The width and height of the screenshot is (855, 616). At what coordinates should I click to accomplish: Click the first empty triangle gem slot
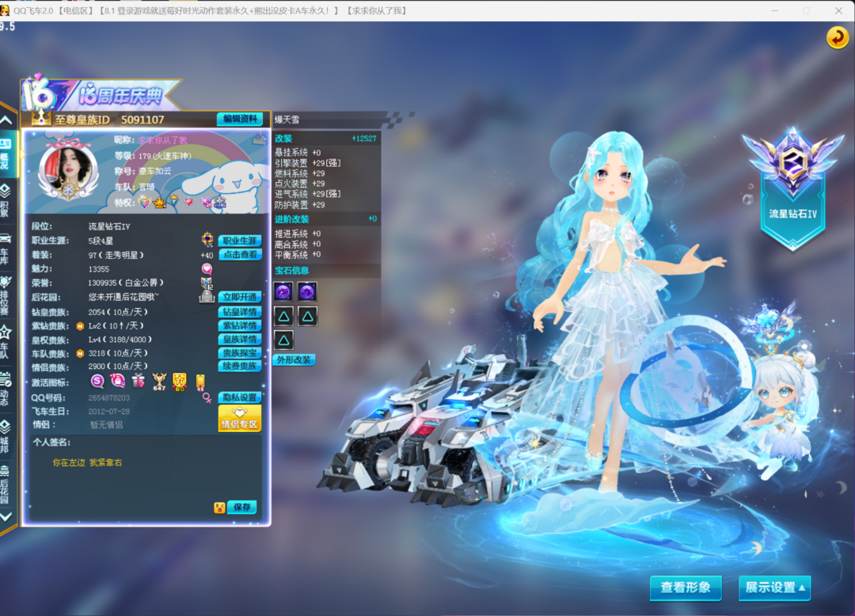(x=283, y=316)
